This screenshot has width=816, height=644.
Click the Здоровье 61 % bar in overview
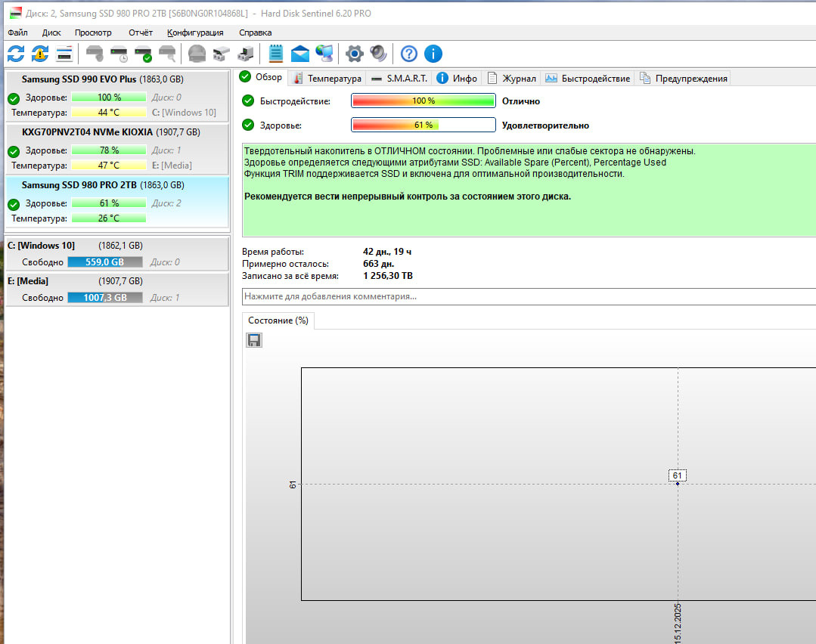coord(423,125)
